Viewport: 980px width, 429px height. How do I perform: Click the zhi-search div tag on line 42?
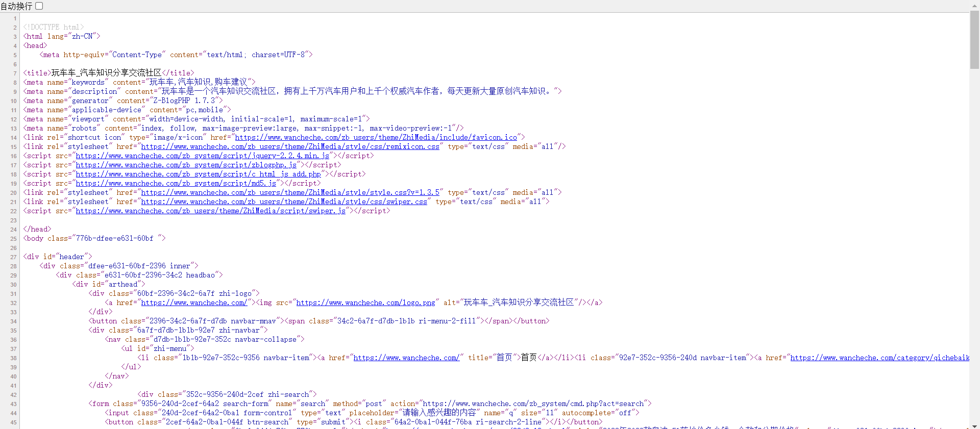(x=227, y=394)
